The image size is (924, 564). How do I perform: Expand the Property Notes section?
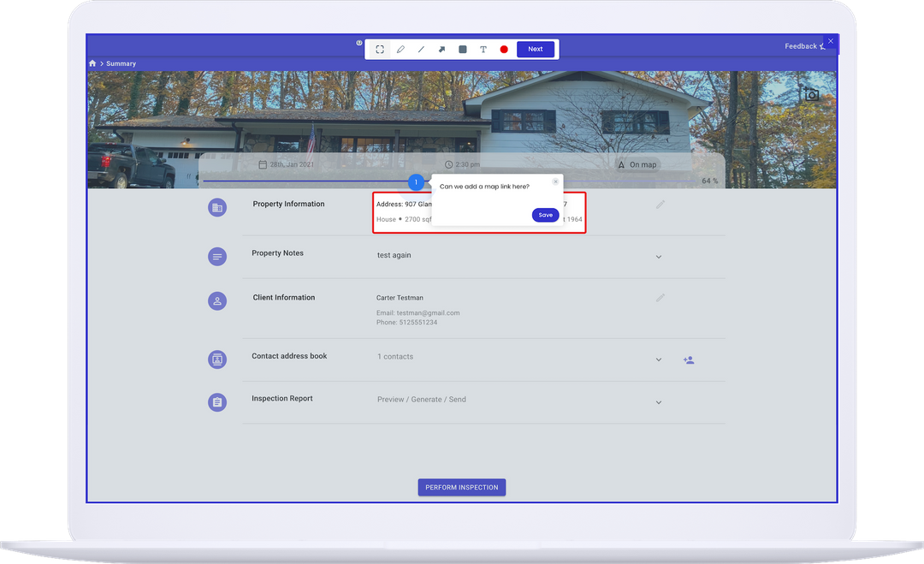coord(659,256)
